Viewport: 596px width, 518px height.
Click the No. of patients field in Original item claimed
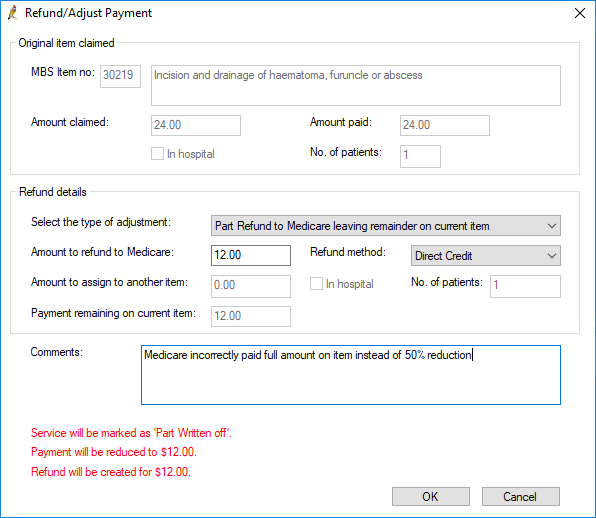tap(420, 156)
